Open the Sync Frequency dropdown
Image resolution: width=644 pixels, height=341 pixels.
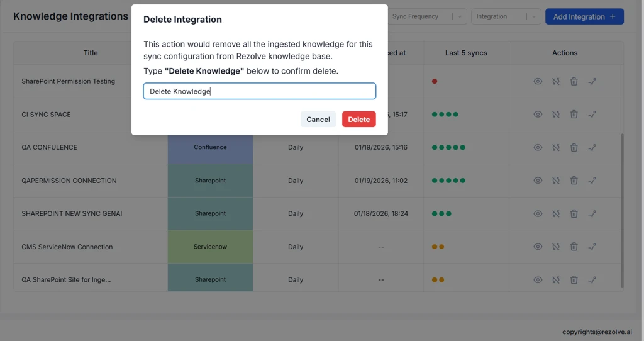point(426,16)
